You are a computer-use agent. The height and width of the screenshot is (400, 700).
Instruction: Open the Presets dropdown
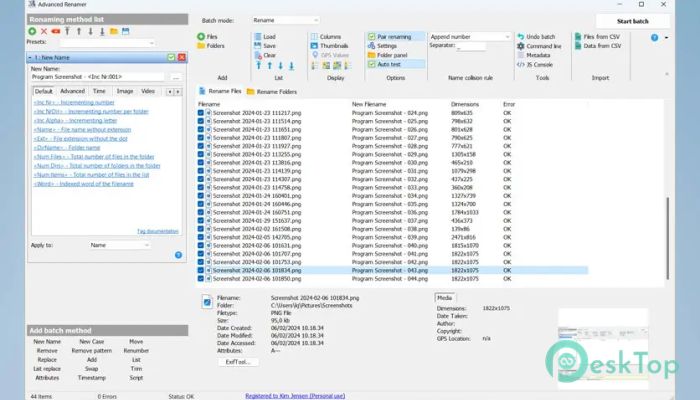107,43
